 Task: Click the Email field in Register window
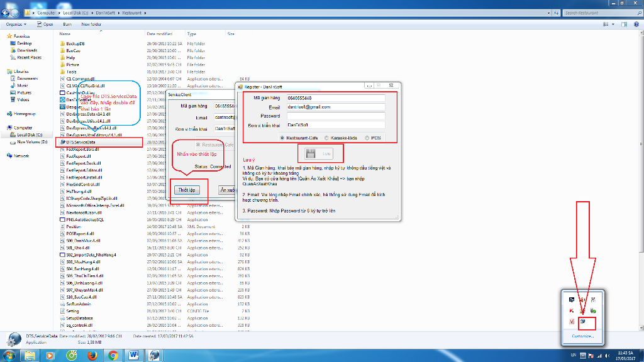pyautogui.click(x=336, y=107)
